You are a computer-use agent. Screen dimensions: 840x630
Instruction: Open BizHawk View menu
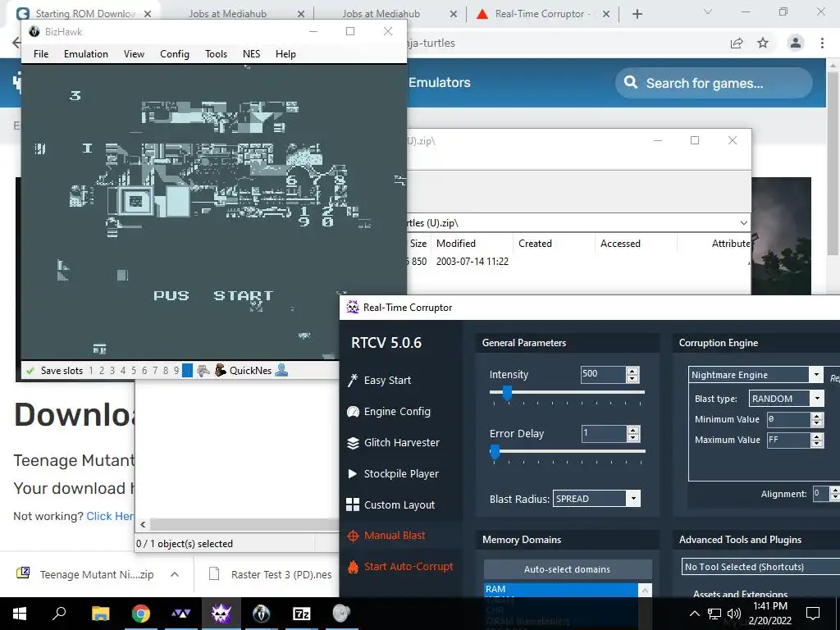click(x=134, y=54)
